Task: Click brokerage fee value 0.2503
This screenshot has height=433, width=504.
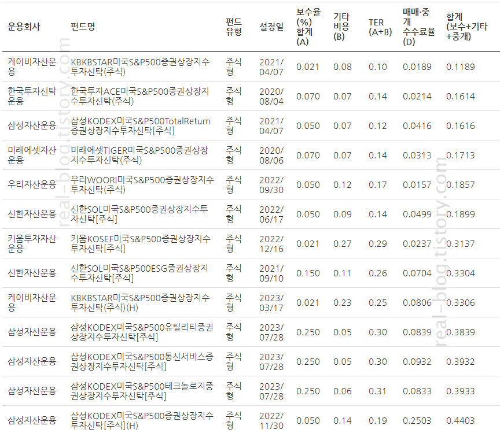Action: click(417, 421)
